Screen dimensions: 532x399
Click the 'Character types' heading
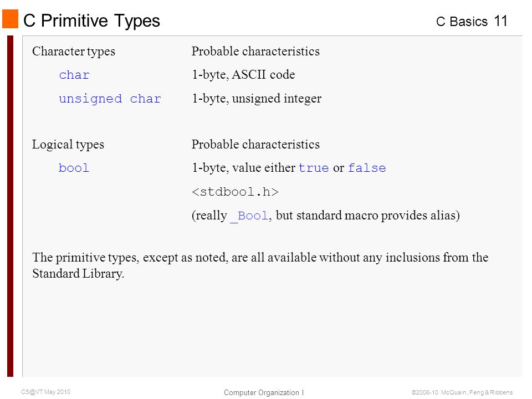pos(74,51)
